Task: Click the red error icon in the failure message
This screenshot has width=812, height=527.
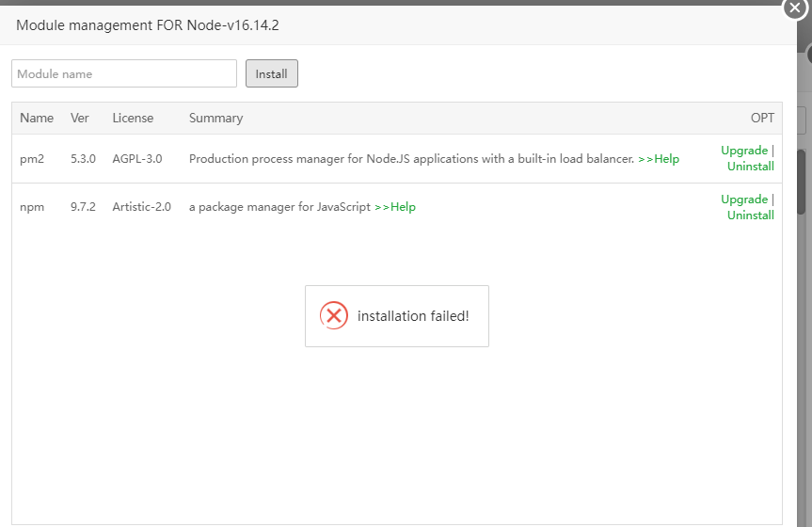Action: point(334,315)
